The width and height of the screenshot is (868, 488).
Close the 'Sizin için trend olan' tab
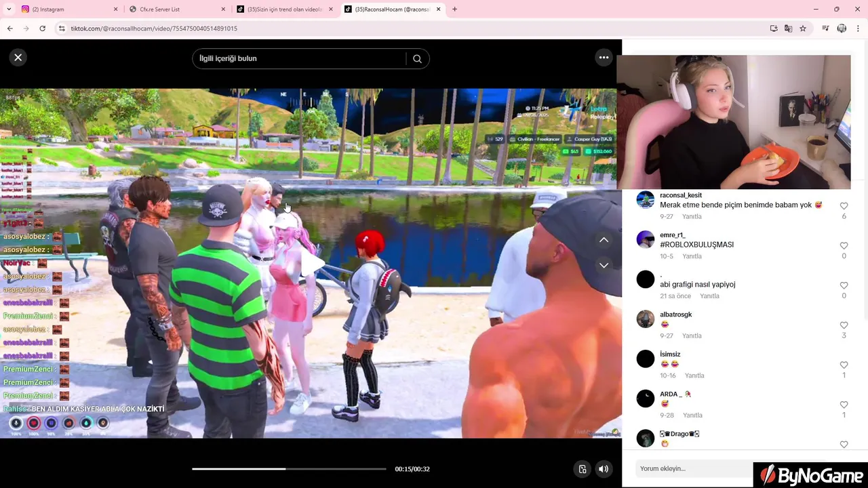[331, 9]
